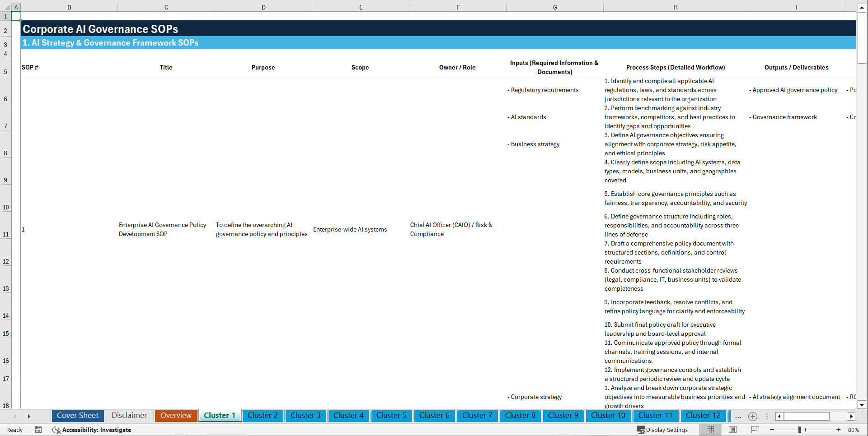Add a new worksheet with the plus button
868x436 pixels.
(x=753, y=417)
